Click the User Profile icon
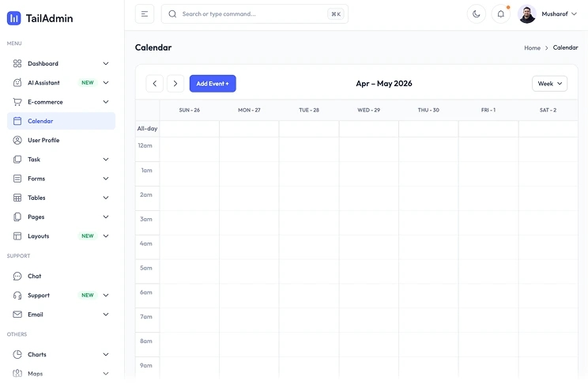Screen dimensions: 588x392 click(17, 140)
